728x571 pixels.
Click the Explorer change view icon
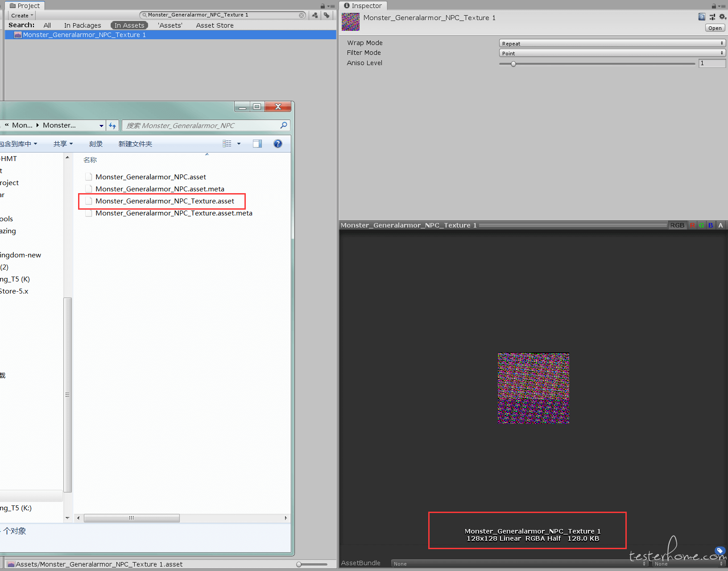coord(227,144)
